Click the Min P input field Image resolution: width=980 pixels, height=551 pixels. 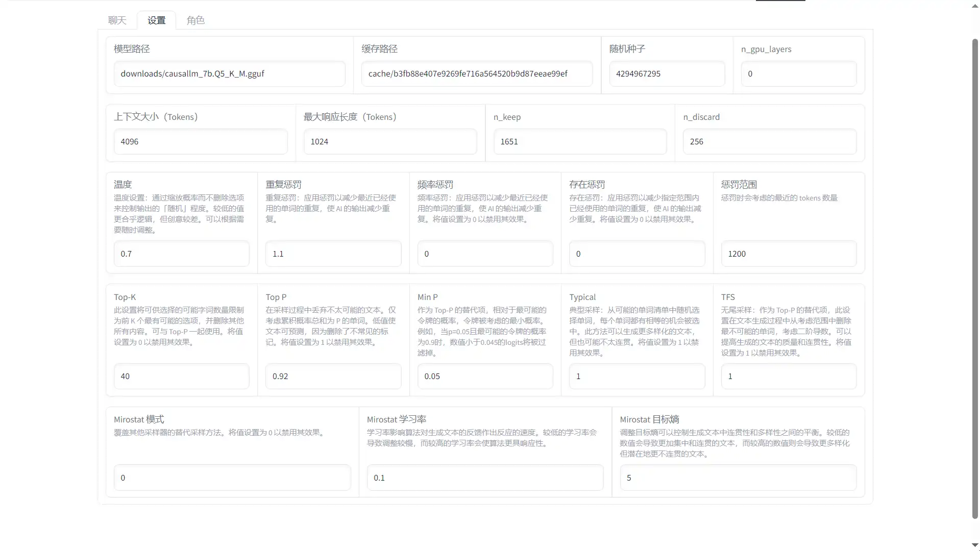click(x=485, y=377)
